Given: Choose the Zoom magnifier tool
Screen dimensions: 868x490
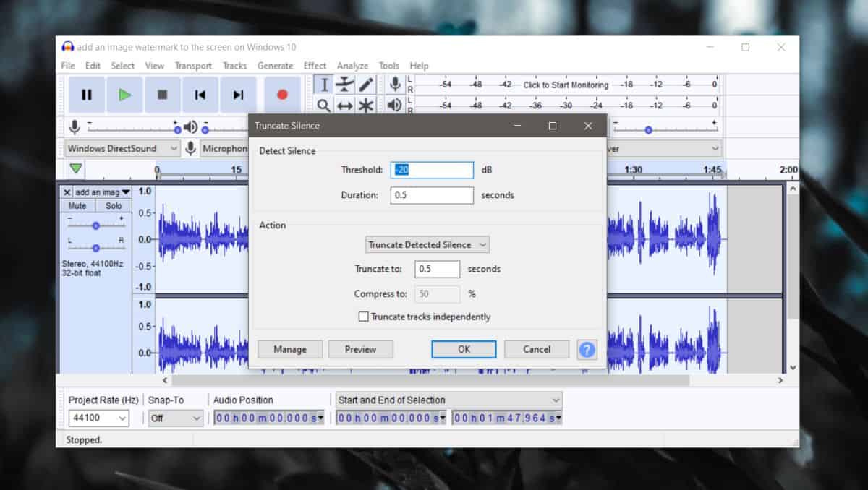Looking at the screenshot, I should (324, 106).
